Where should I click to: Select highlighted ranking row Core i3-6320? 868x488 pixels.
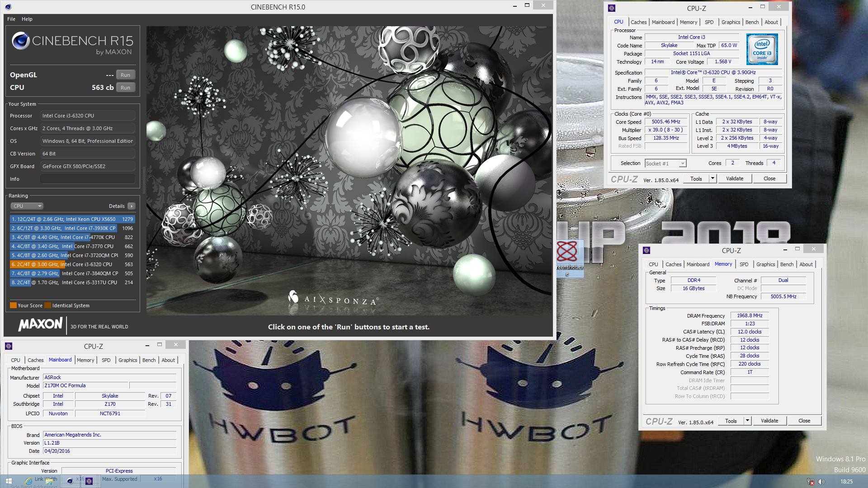(x=72, y=264)
